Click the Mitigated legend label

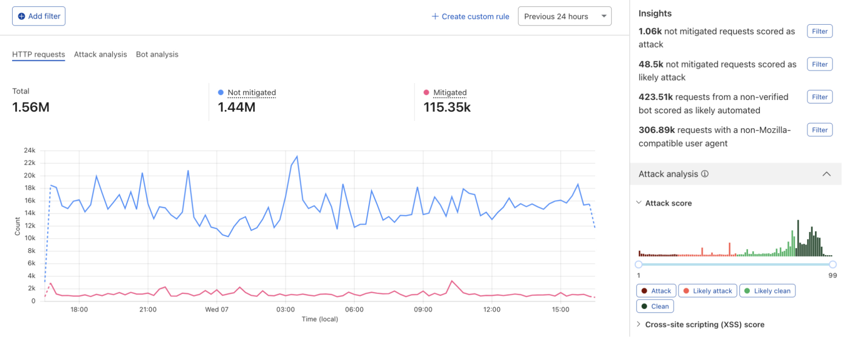point(450,93)
